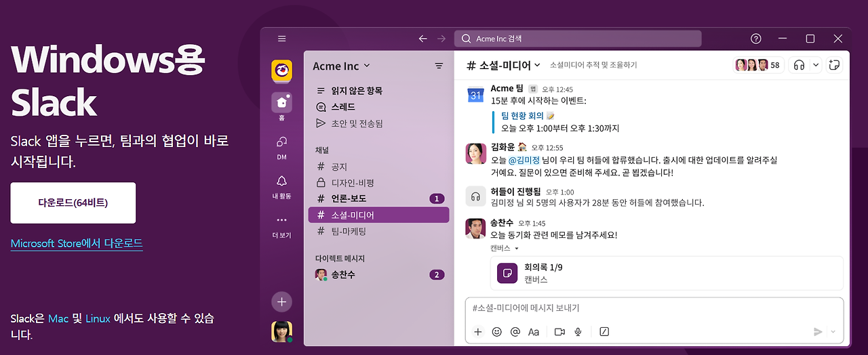Viewport: 868px width, 355px height.
Task: Open the canvas icon in channel header
Action: 835,65
